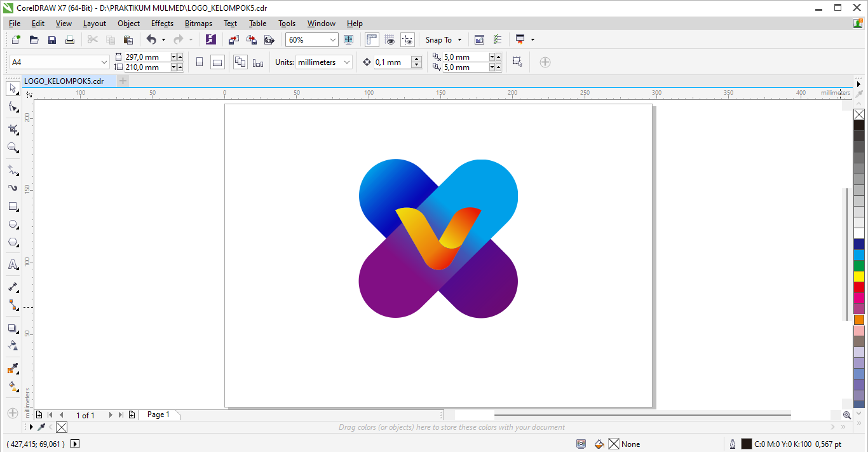Toggle Show Rulers button

point(372,40)
